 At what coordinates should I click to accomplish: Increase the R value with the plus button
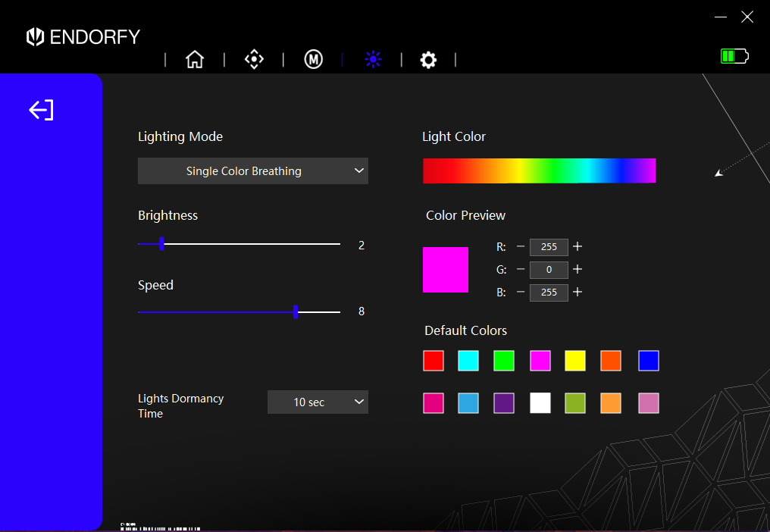pyautogui.click(x=577, y=246)
